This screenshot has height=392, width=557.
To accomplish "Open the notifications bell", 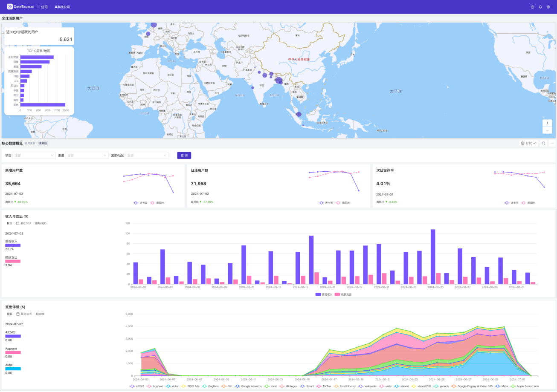I will (x=540, y=7).
